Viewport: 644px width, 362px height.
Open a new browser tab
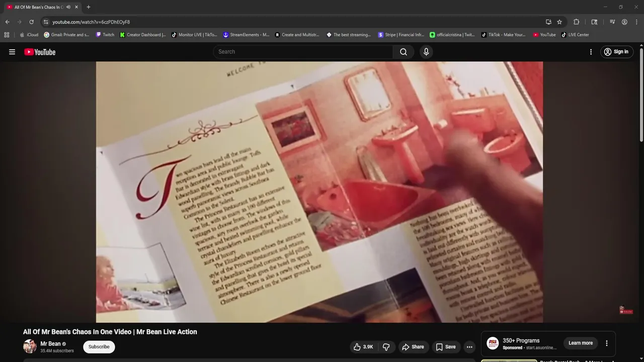pos(89,7)
